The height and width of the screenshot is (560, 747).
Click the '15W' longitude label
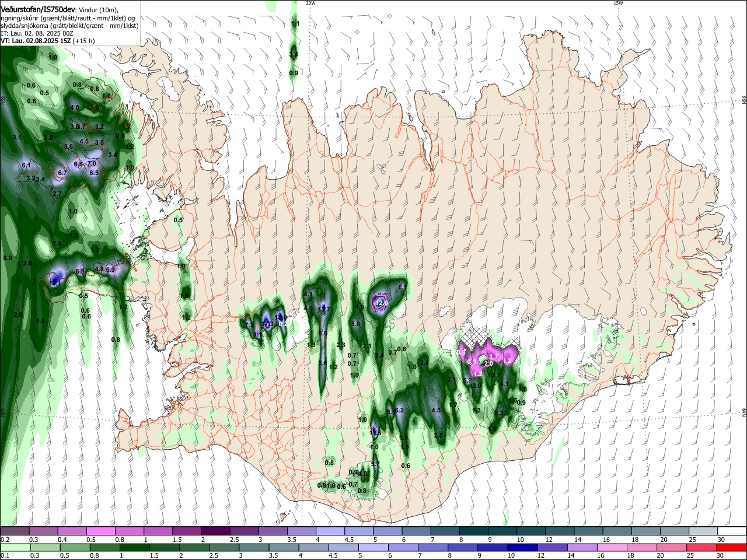point(618,3)
